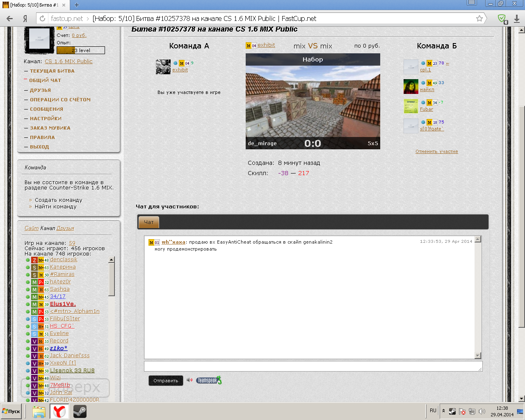Open ОБЩИЙ ЧАТ menu item
This screenshot has width=525, height=420.
(45, 80)
